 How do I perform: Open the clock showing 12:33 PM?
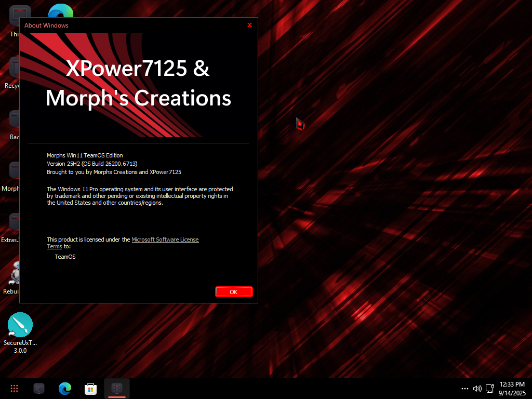coord(512,389)
